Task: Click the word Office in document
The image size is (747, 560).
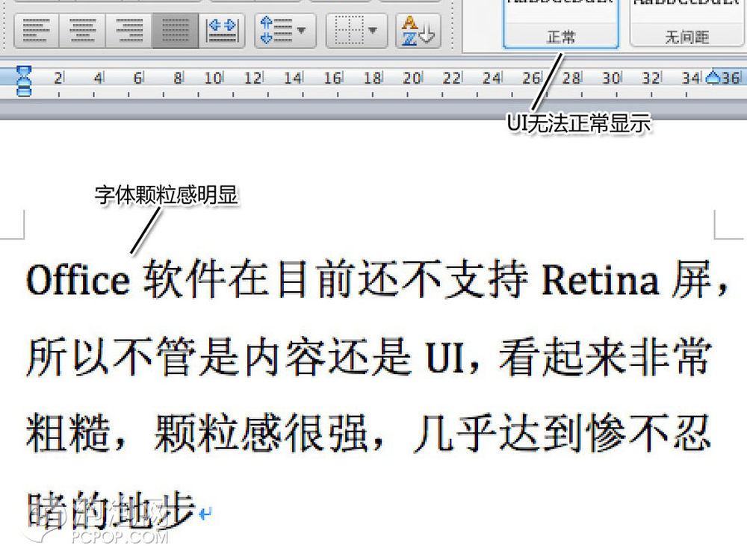Action: (78, 280)
